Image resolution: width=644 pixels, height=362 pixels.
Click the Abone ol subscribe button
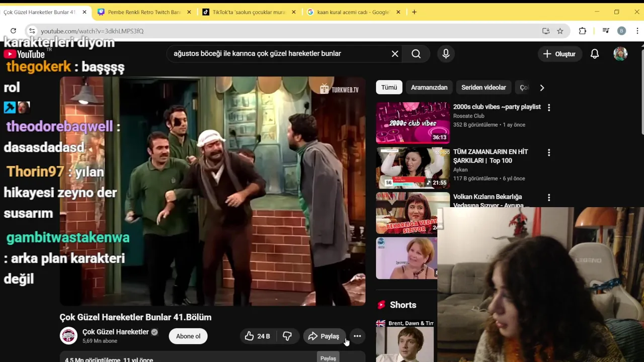[x=188, y=336]
